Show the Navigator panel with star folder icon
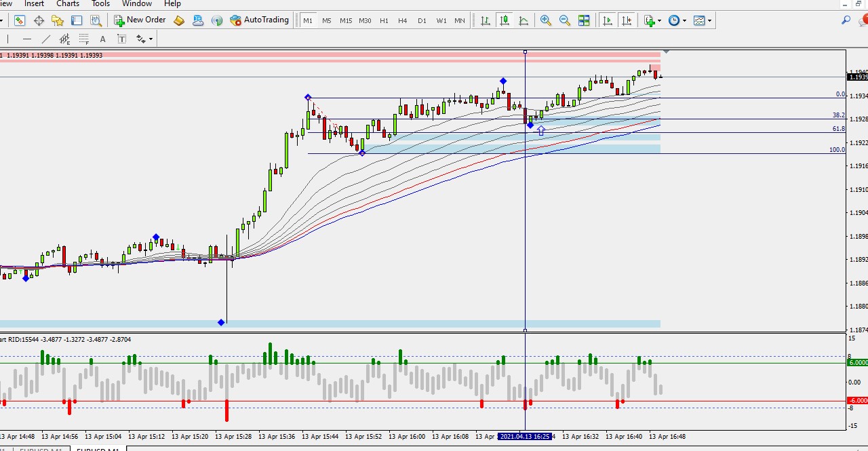This screenshot has height=451, width=868. point(58,20)
